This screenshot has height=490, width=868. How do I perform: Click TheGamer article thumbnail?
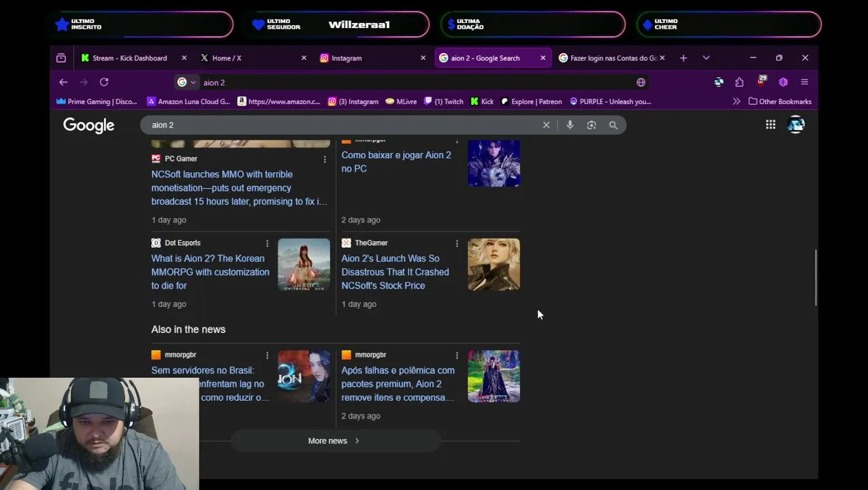(x=494, y=265)
